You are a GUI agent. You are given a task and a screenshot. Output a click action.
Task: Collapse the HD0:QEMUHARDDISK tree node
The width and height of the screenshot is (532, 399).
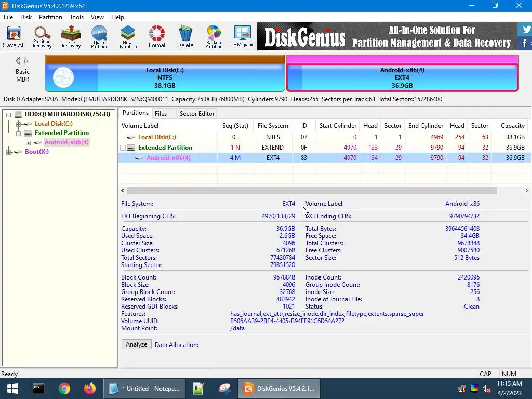[9, 115]
